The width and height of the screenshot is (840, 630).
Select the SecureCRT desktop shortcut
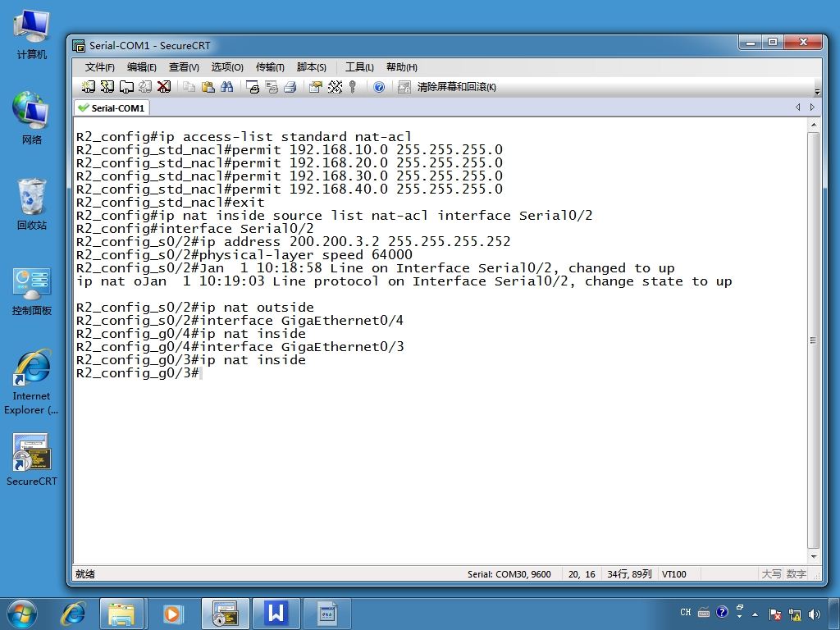click(x=32, y=459)
